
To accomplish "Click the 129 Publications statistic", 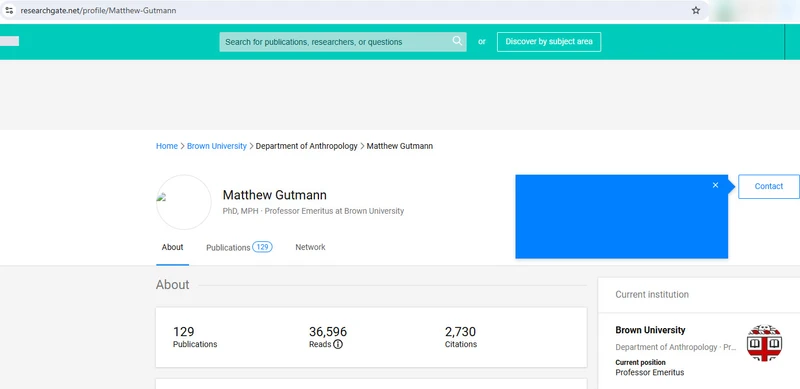I will click(195, 337).
